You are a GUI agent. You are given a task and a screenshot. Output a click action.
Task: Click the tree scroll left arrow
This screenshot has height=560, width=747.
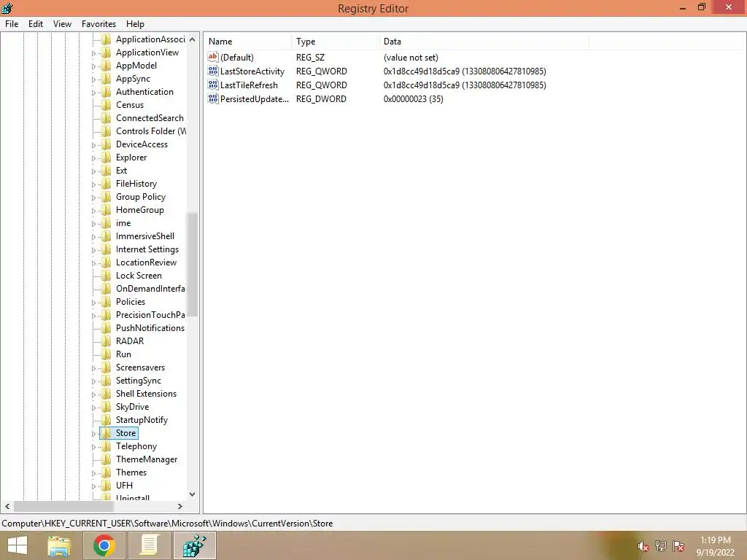click(x=7, y=506)
